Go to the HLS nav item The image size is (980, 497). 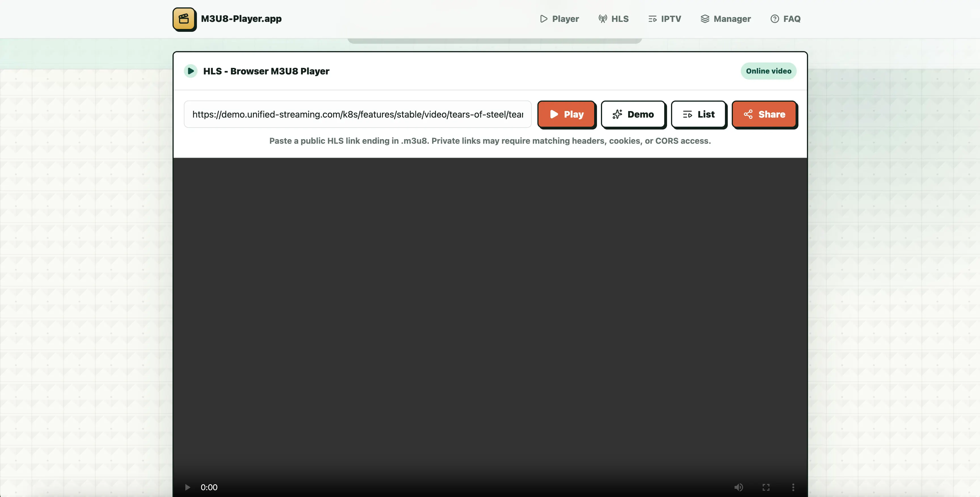tap(613, 19)
